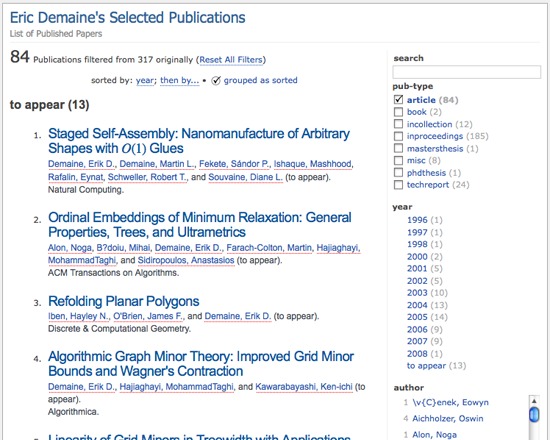This screenshot has height=440, width=550.
Task: Click inproceedings pub-type label
Action: pyautogui.click(x=435, y=136)
